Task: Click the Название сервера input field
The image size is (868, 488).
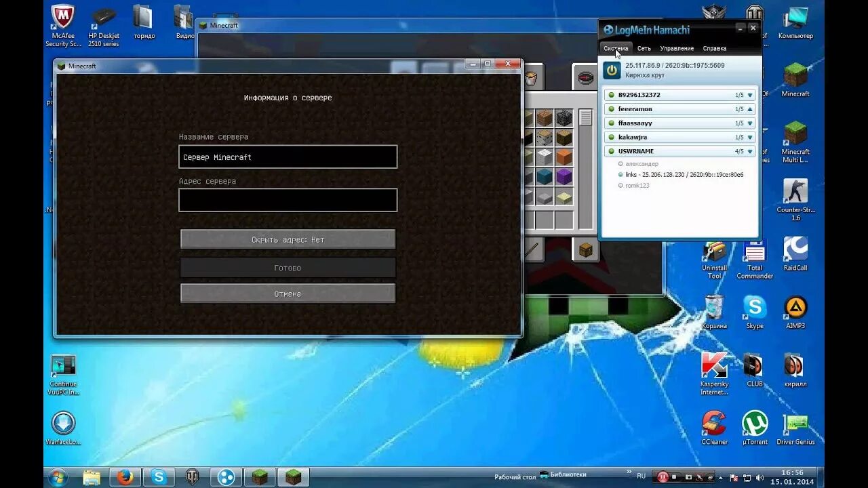Action: click(x=288, y=157)
